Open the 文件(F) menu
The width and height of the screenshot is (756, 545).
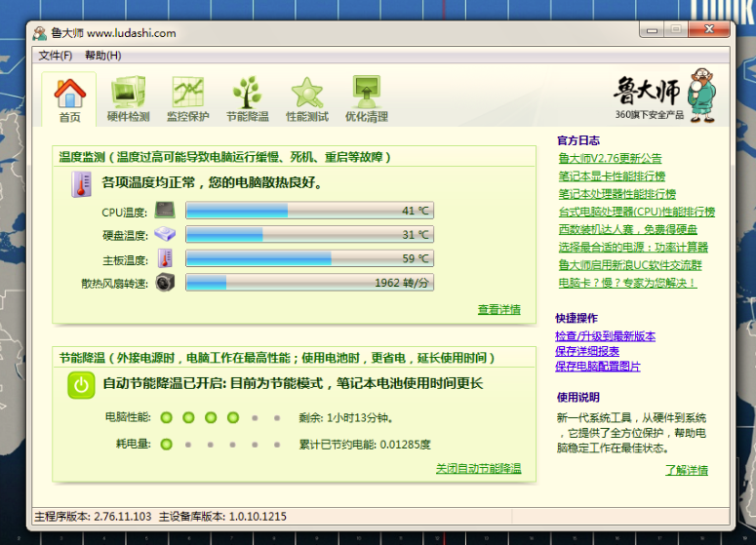click(56, 56)
